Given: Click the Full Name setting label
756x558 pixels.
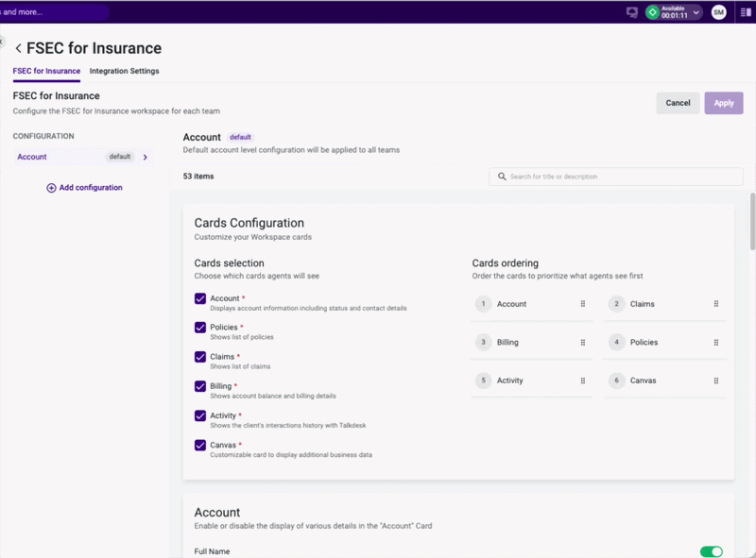Looking at the screenshot, I should tap(212, 551).
